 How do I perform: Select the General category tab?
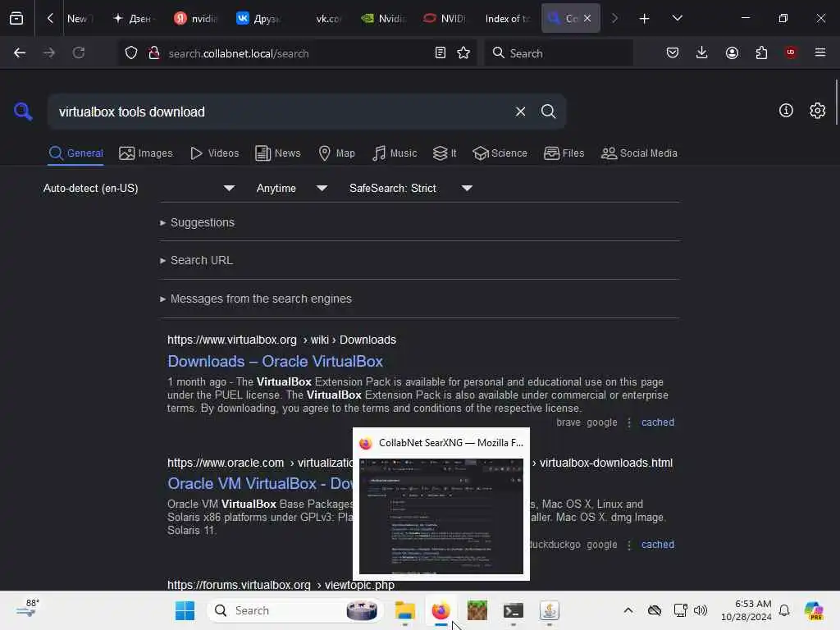75,153
